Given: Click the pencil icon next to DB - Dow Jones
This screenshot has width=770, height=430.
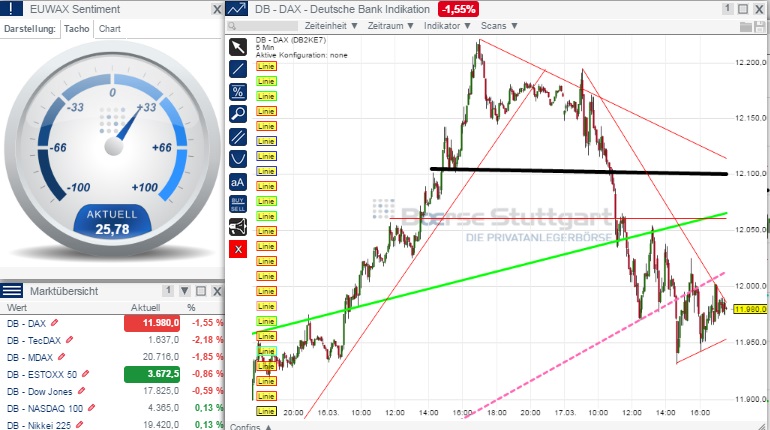Looking at the screenshot, I should pyautogui.click(x=81, y=391).
